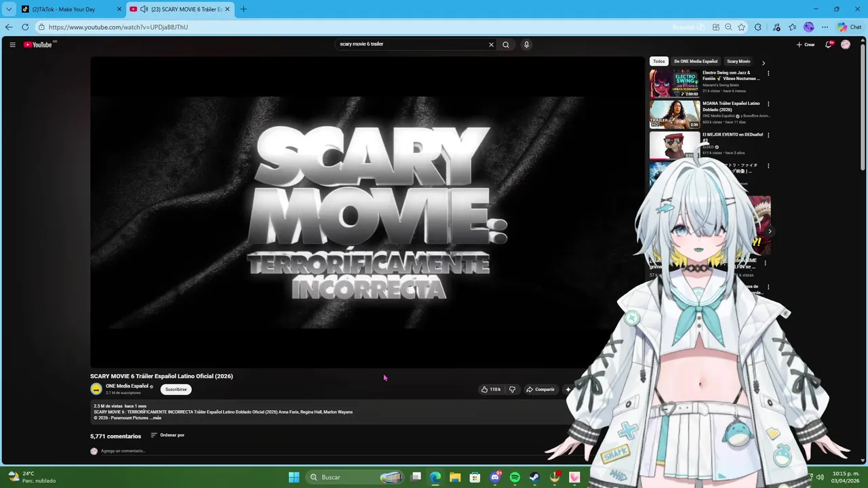
Task: Open Edge extensions puzzle icon
Action: [758, 27]
